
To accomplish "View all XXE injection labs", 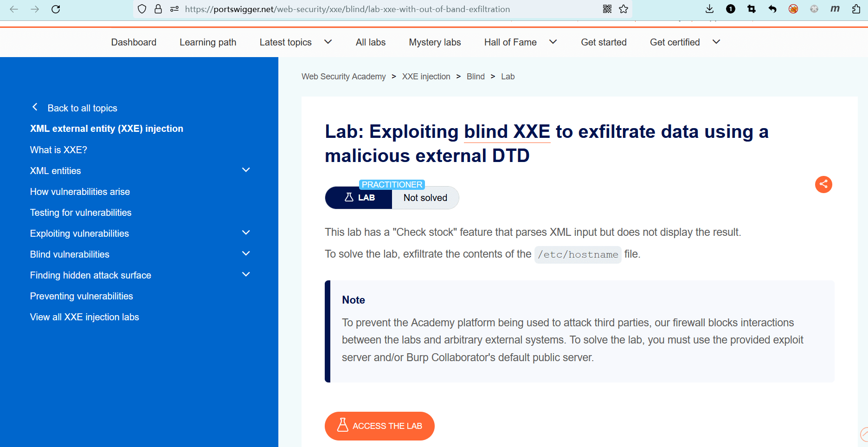I will coord(84,317).
